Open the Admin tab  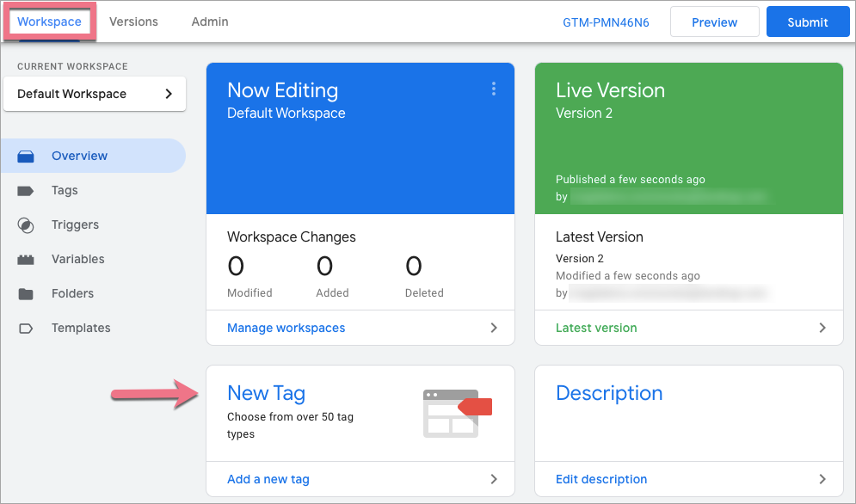click(x=209, y=22)
